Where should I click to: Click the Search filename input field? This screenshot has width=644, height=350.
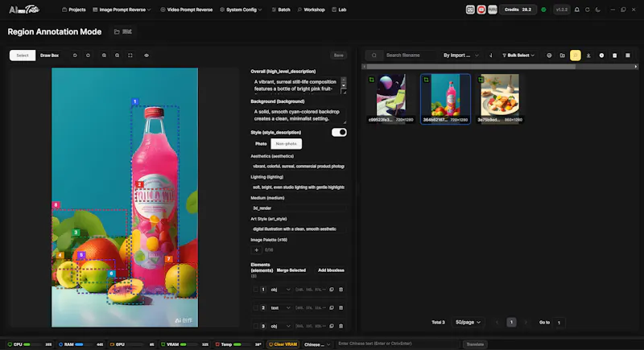pyautogui.click(x=410, y=55)
